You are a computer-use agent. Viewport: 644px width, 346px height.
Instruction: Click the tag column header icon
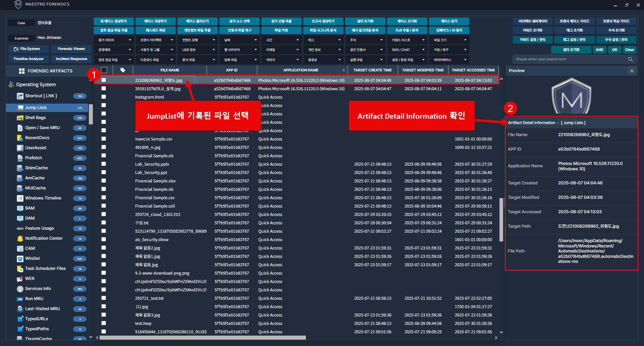click(123, 70)
